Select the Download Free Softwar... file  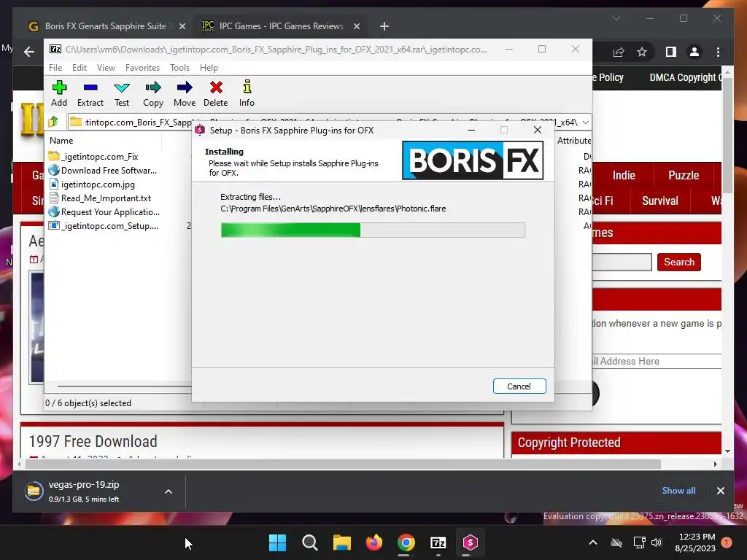tap(102, 170)
